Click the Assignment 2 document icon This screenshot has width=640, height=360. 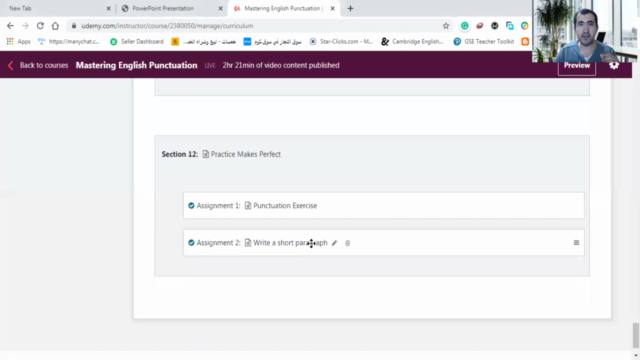click(248, 242)
